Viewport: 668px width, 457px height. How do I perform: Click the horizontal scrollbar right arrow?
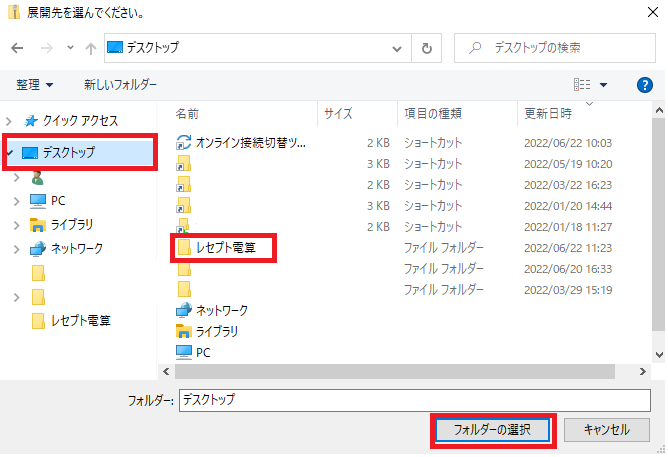click(x=643, y=372)
